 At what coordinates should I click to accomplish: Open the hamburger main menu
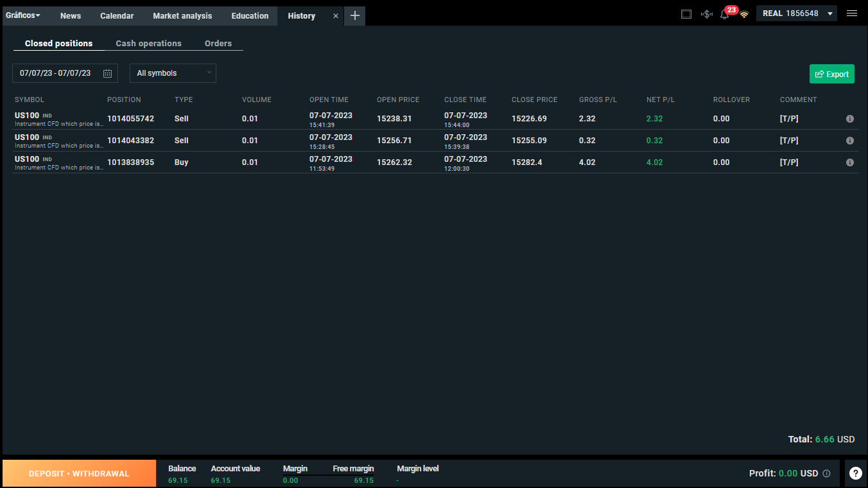(852, 13)
